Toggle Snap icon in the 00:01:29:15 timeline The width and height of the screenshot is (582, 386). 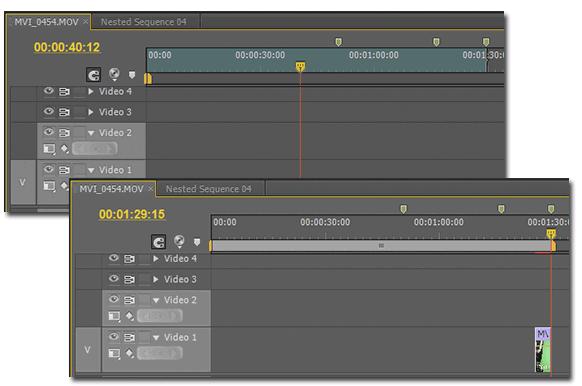coord(158,242)
